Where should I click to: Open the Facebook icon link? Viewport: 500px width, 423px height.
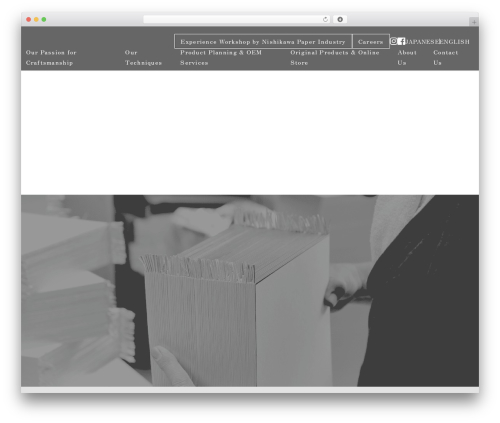coord(401,41)
